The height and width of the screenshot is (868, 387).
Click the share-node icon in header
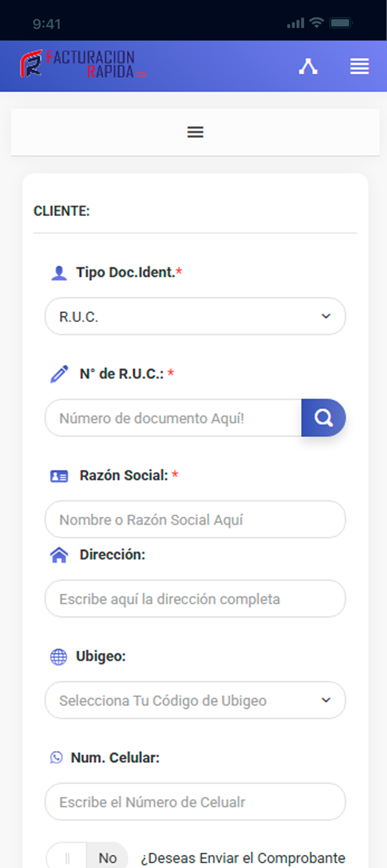[x=308, y=66]
